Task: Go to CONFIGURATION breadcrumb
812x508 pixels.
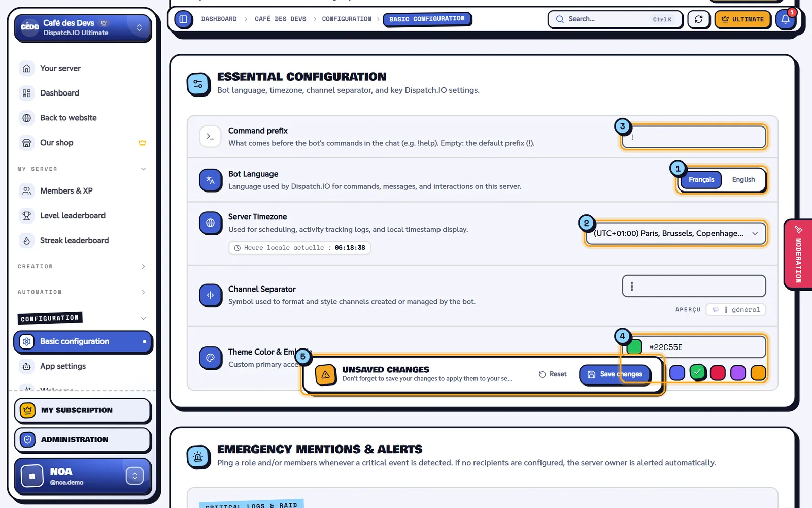Action: (x=347, y=19)
